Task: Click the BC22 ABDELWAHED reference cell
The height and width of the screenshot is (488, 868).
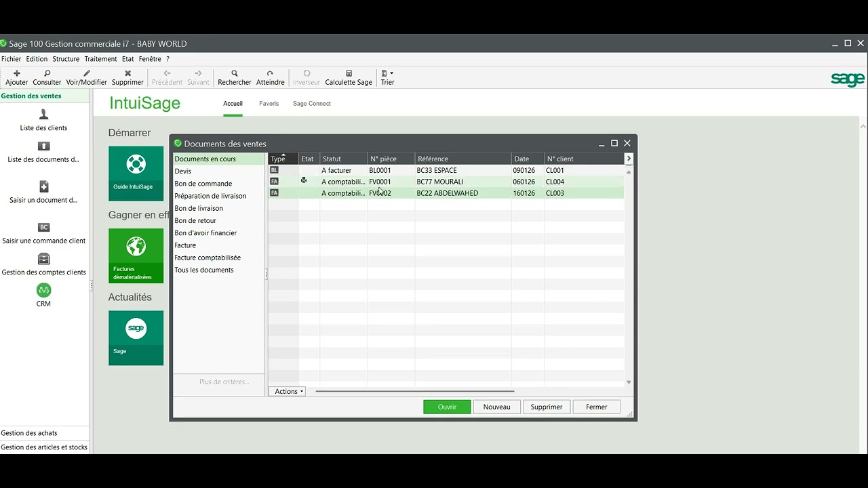Action: pos(462,193)
